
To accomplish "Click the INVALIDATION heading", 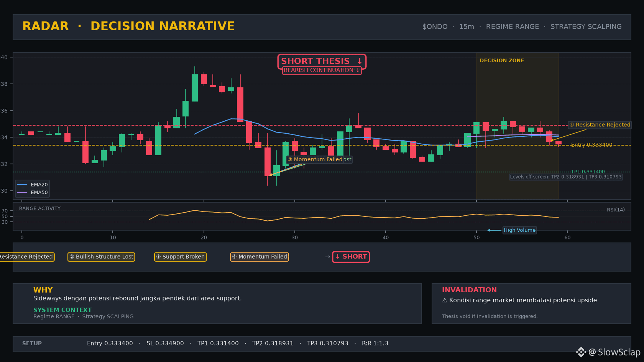I will click(469, 290).
